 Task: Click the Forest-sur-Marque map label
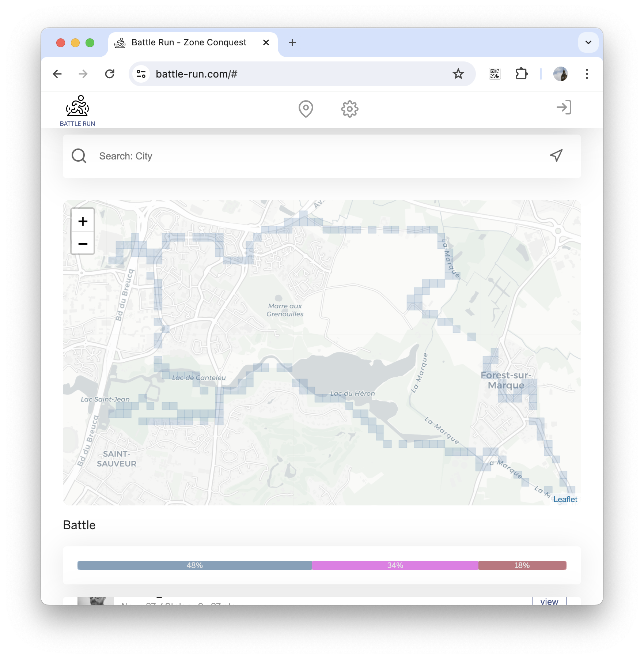pos(506,380)
